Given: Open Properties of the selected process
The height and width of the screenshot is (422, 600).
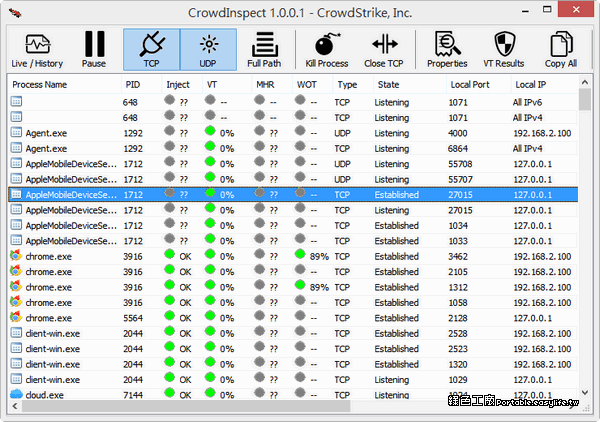Looking at the screenshot, I should [447, 50].
